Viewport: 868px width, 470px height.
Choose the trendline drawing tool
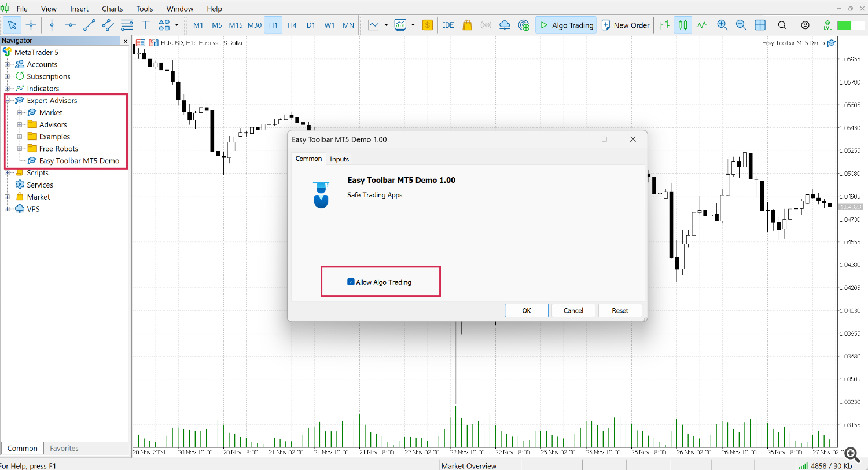(x=89, y=25)
